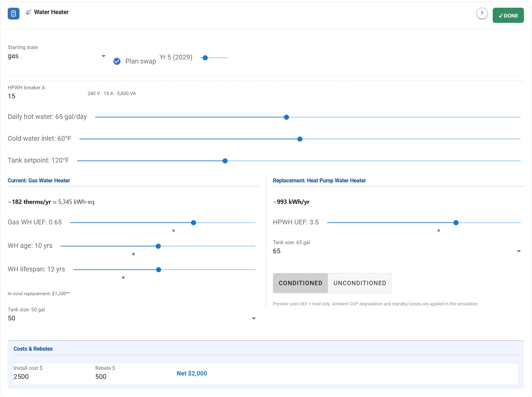Click the green DONE button
The width and height of the screenshot is (532, 397).
[508, 15]
